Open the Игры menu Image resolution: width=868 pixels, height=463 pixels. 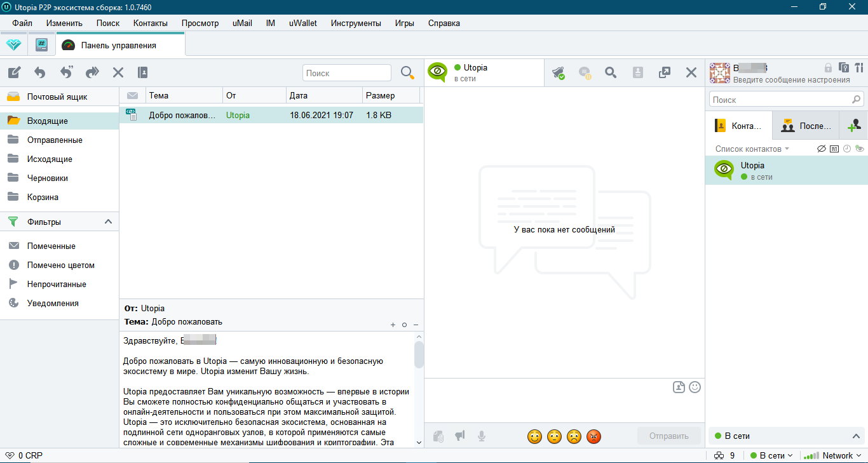tap(404, 23)
